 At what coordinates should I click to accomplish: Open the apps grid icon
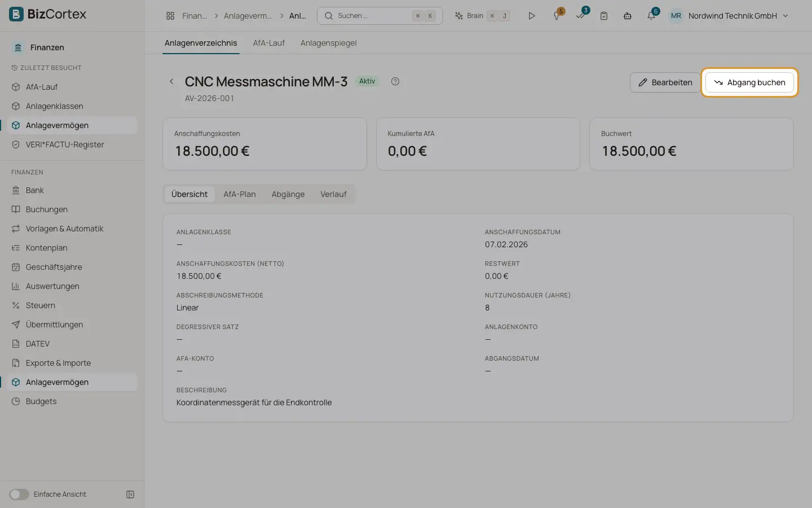point(170,16)
